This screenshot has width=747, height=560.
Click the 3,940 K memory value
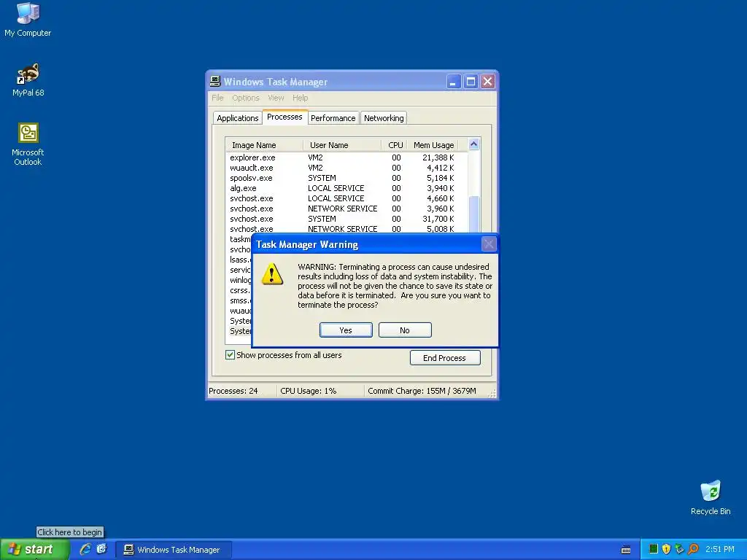click(440, 188)
